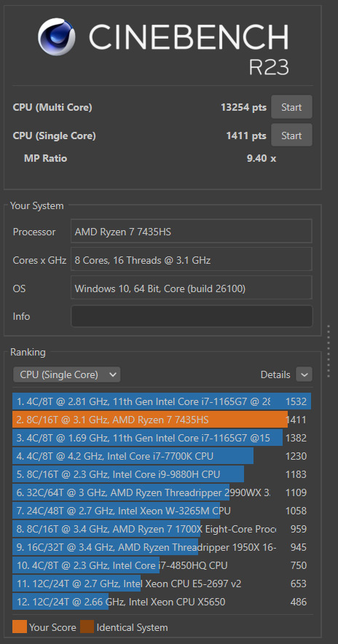
Task: Select ranking row 7 Intel Xeon W-3265M
Action: (162, 511)
